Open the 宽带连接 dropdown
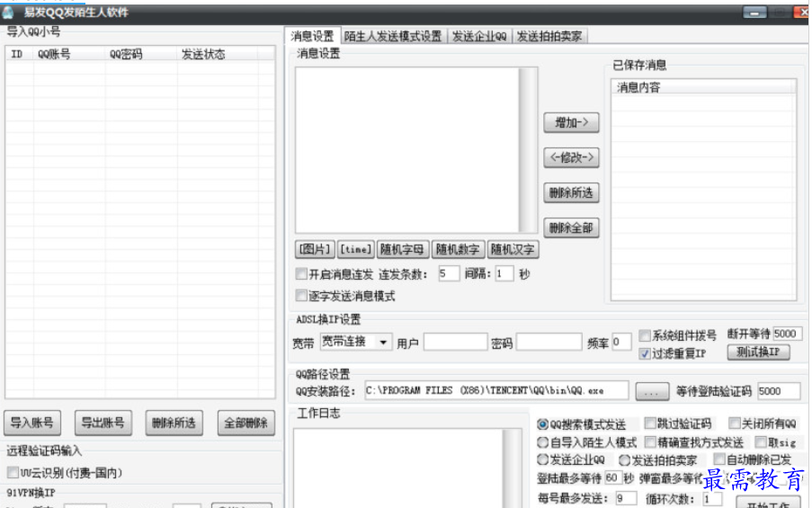The width and height of the screenshot is (812, 508). 356,342
